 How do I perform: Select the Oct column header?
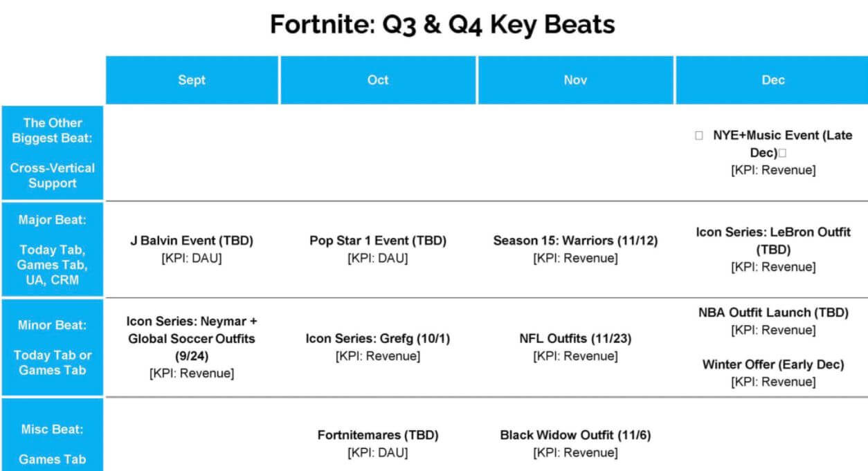[x=378, y=80]
